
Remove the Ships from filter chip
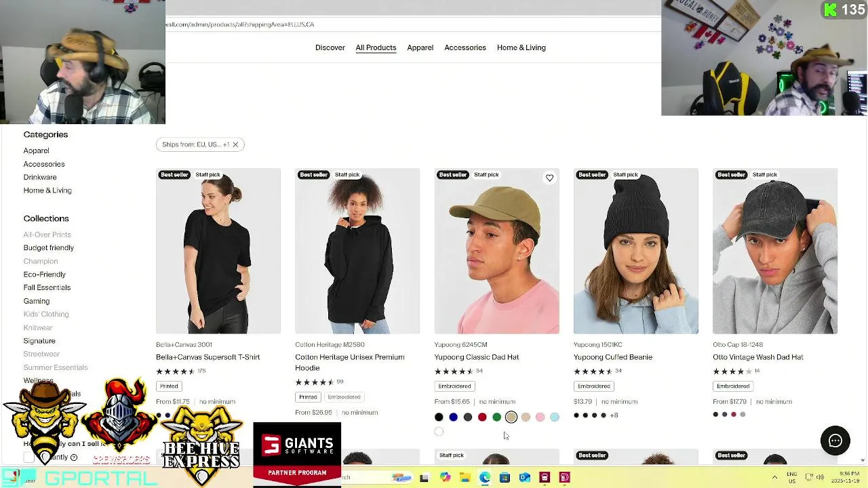pyautogui.click(x=235, y=144)
